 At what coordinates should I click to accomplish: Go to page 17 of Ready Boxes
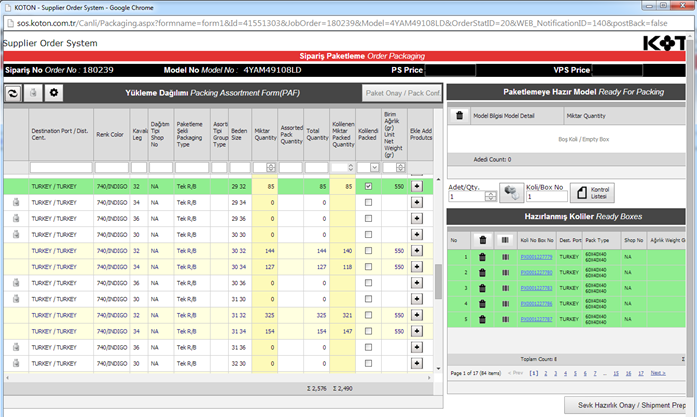(641, 373)
